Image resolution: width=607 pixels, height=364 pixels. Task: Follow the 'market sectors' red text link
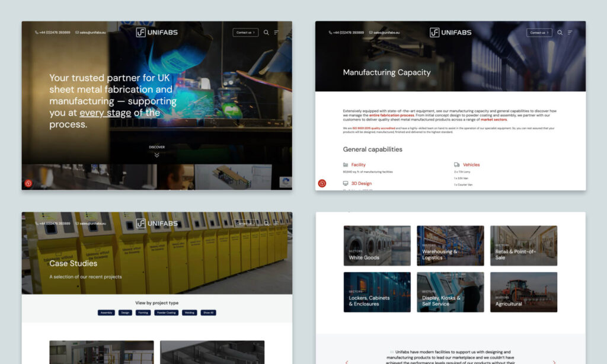coord(493,120)
